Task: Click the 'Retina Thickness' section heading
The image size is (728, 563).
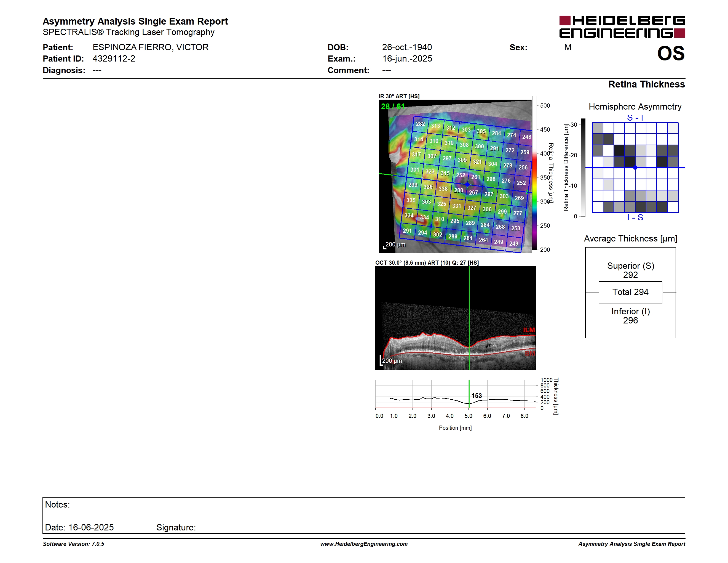Action: click(646, 84)
